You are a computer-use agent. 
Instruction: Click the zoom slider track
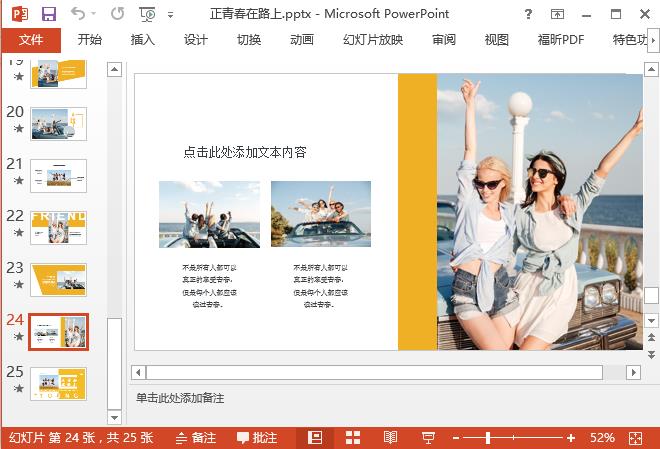[530, 438]
